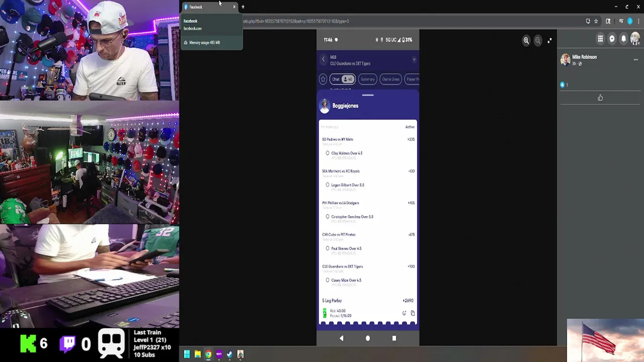Switch to the Summary tab

(x=367, y=79)
